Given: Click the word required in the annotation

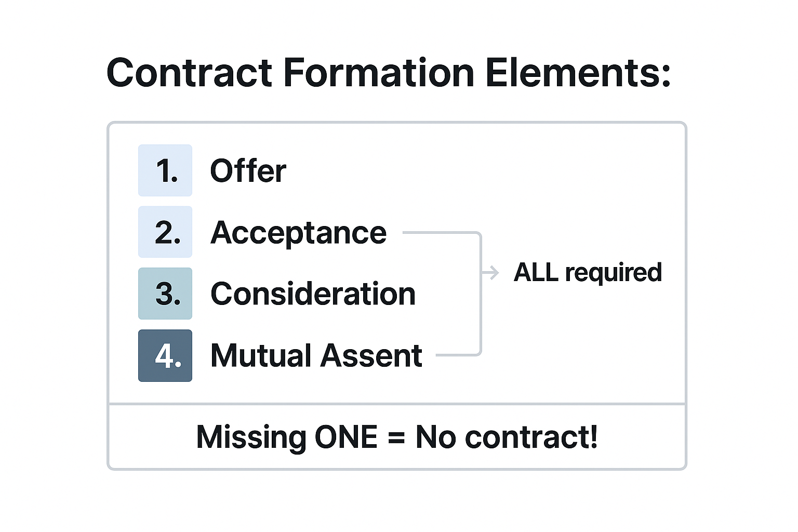Looking at the screenshot, I should (613, 273).
